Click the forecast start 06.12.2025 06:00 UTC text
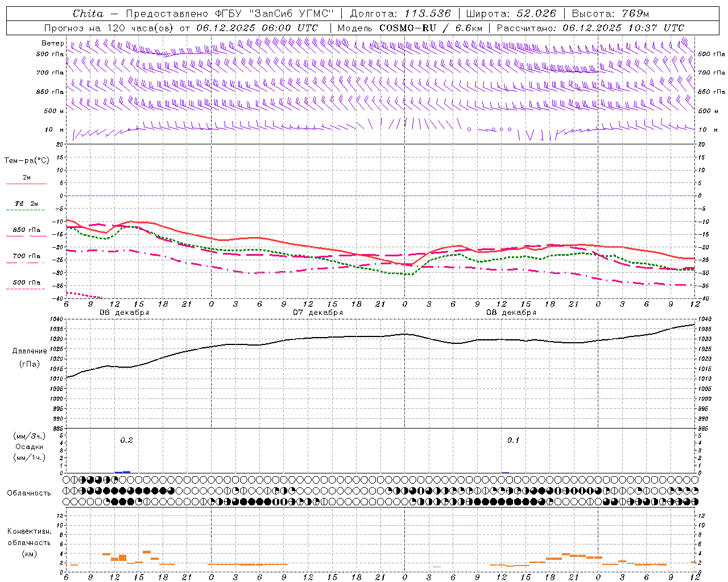The image size is (728, 582). point(257,28)
